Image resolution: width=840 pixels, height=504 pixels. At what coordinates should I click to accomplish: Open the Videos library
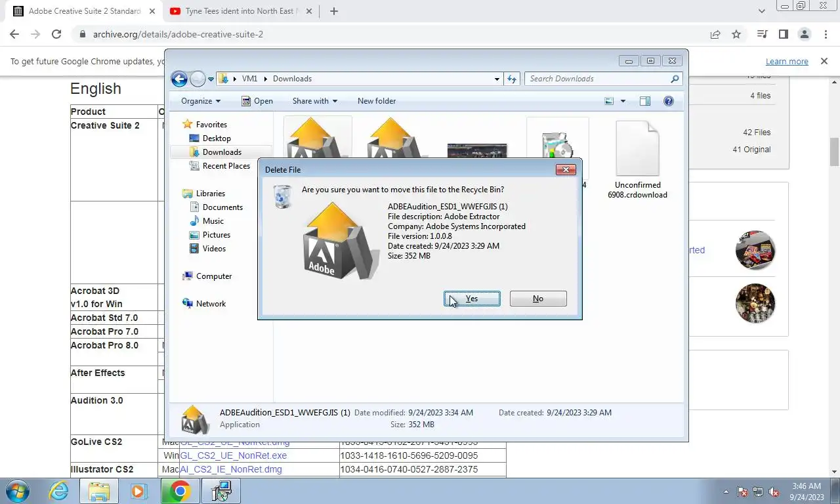point(214,249)
